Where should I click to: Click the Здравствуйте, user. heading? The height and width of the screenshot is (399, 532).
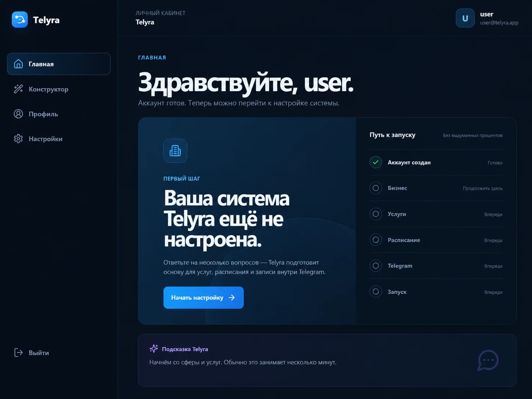(245, 83)
